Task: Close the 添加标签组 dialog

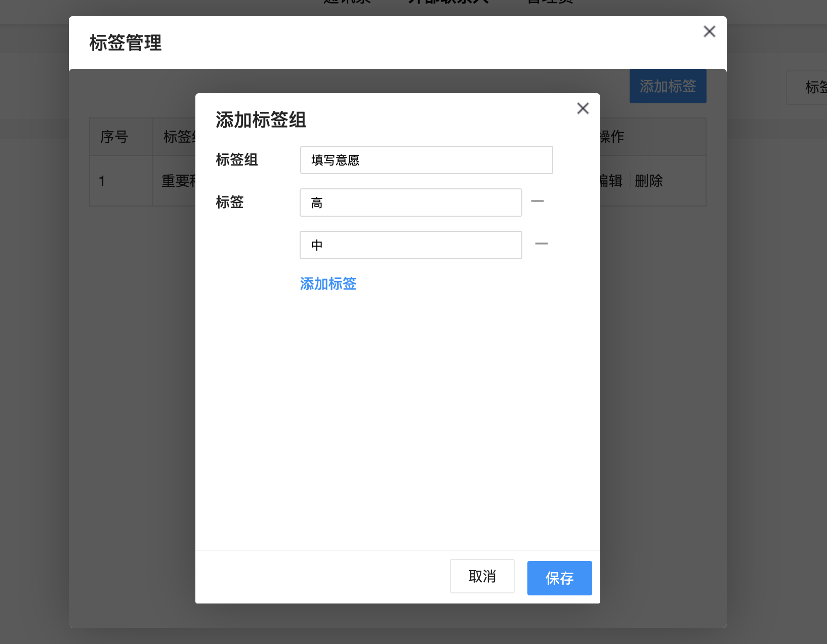Action: [x=583, y=108]
